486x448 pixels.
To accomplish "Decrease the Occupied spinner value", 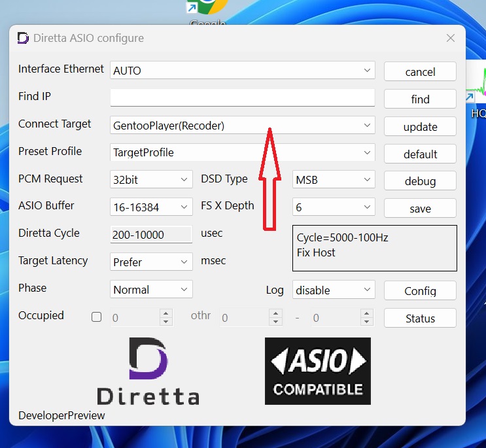I will tap(166, 321).
